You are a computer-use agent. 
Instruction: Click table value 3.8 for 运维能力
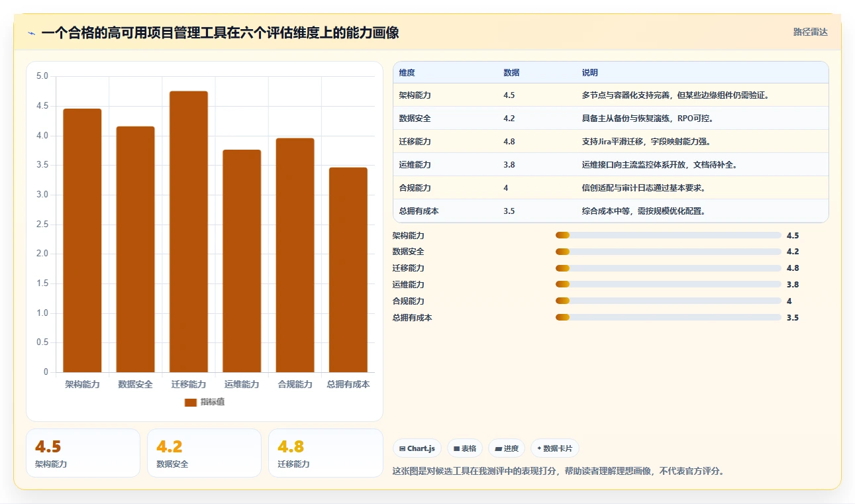pyautogui.click(x=509, y=165)
